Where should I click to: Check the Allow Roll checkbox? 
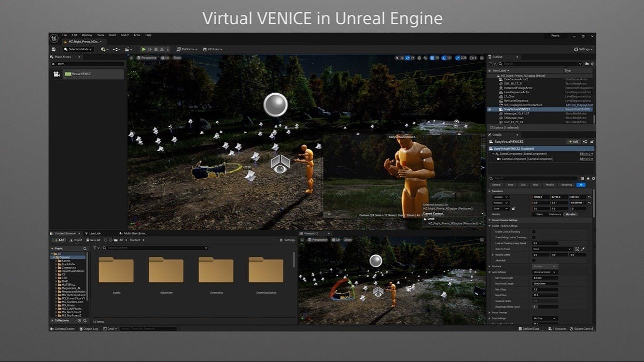(534, 260)
